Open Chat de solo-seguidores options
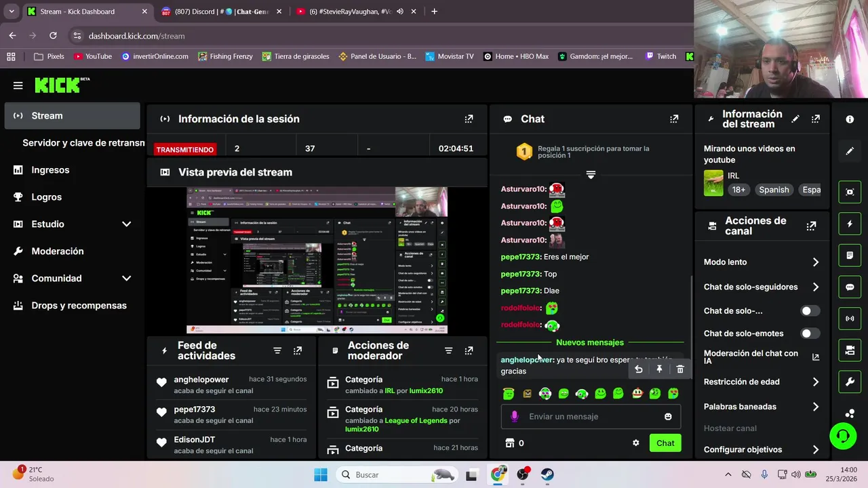The width and height of the screenshot is (868, 488). (762, 287)
